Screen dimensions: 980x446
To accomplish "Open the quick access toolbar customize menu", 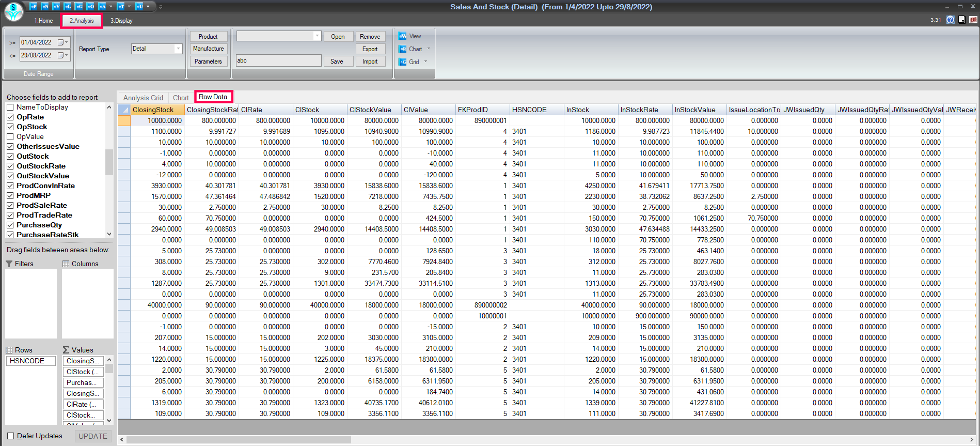I will pyautogui.click(x=161, y=7).
